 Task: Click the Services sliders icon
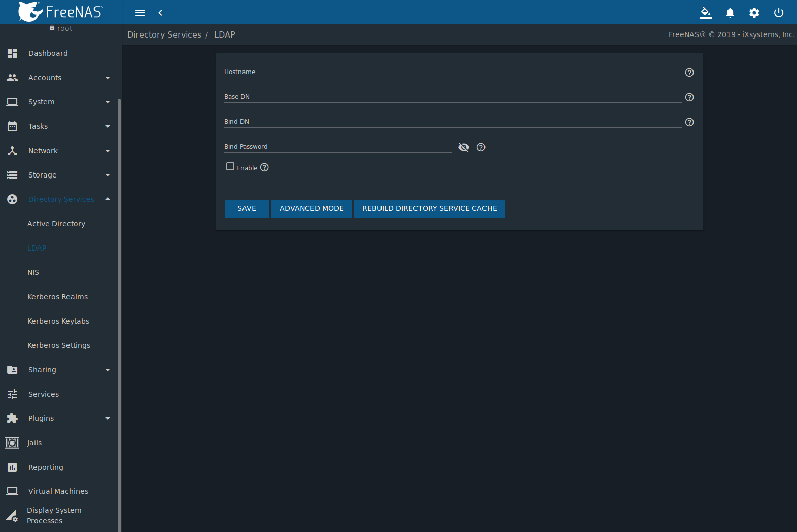12,394
